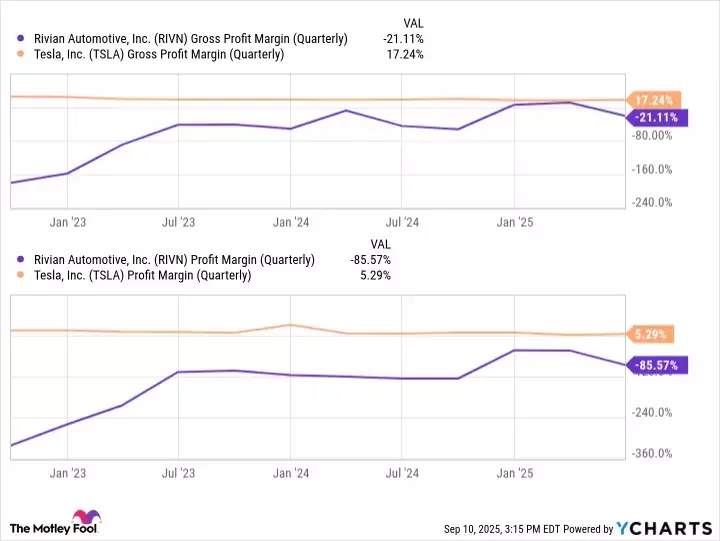The height and width of the screenshot is (541, 720).
Task: Click the -360.0% y-axis label
Action: [651, 454]
